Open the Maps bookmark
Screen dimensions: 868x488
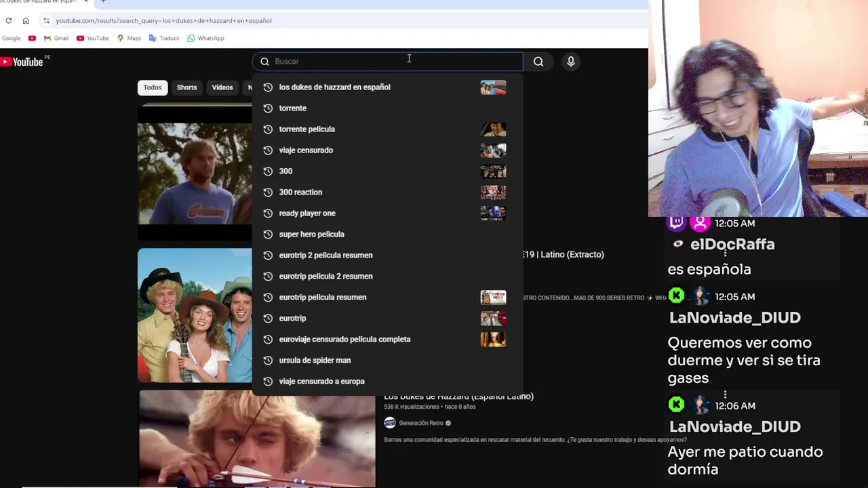[x=129, y=38]
